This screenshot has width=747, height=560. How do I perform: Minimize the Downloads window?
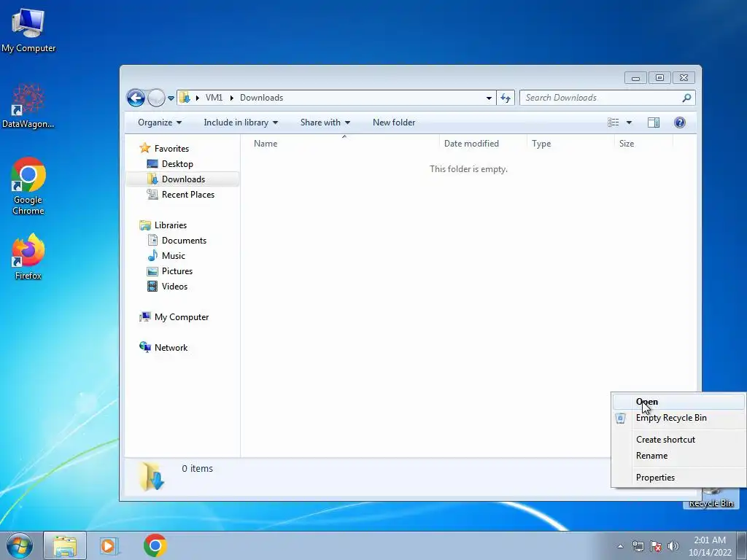point(635,77)
